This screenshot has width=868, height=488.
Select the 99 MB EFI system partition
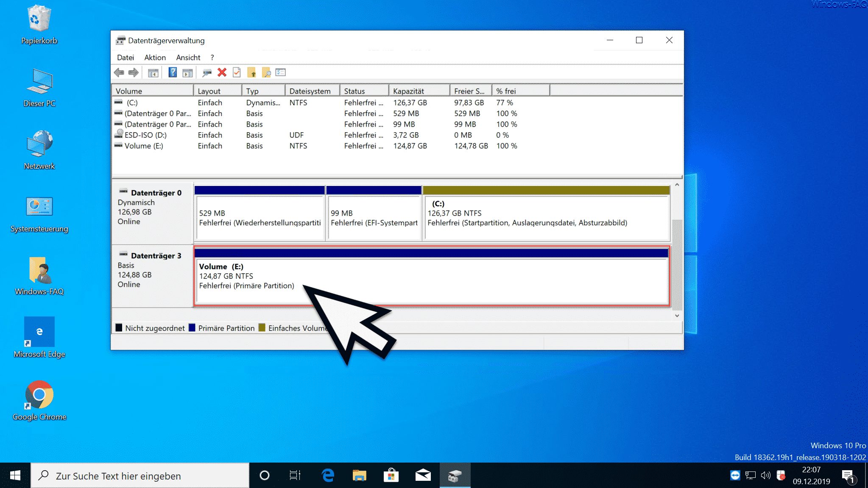pos(374,213)
